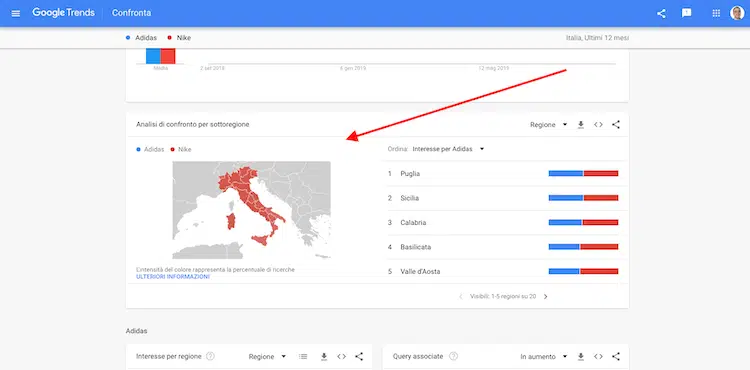
Task: Select the Sicilia row
Action: [x=503, y=198]
